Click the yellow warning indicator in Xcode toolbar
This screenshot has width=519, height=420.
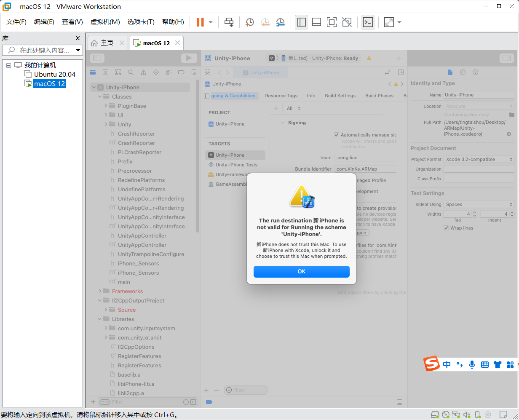[369, 58]
